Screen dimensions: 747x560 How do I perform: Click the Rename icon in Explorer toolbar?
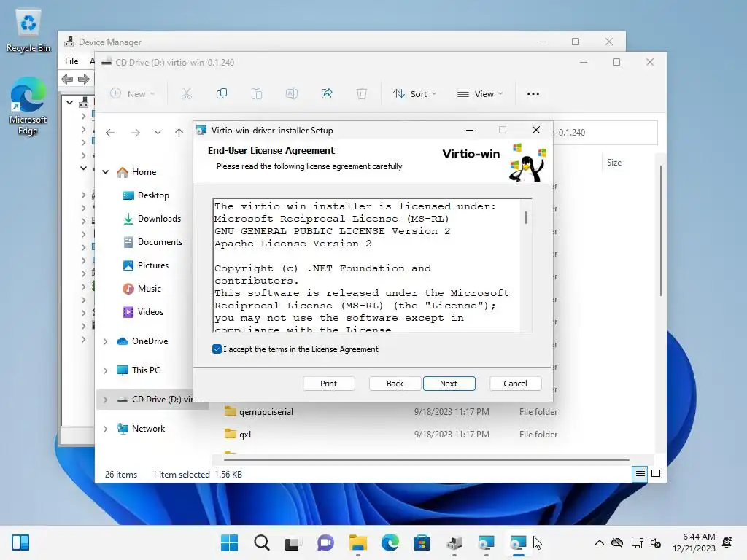pos(292,94)
